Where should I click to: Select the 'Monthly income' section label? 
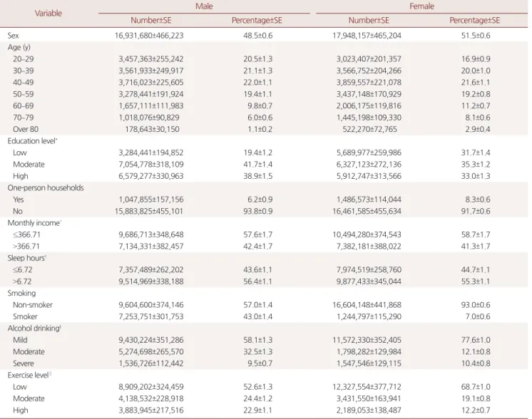click(x=34, y=223)
